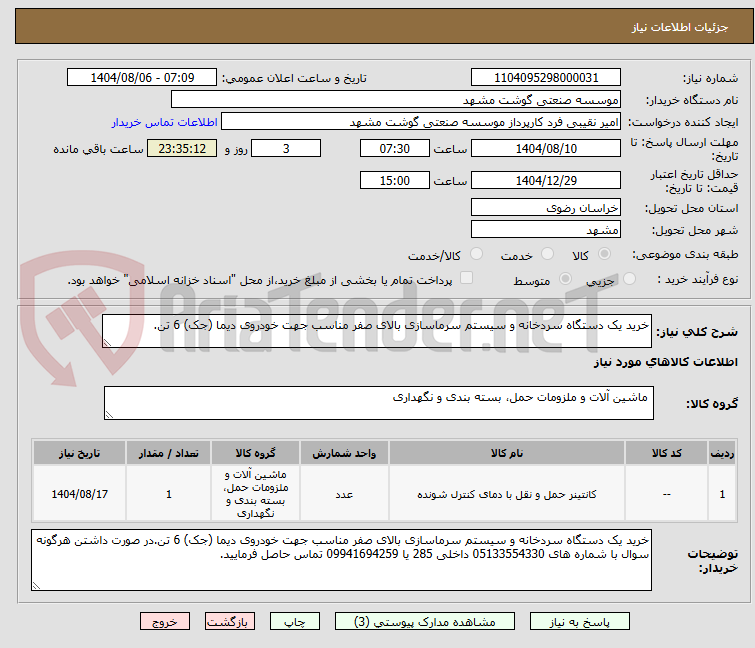
Task: Click the گروه کالا text area
Action: 378,402
